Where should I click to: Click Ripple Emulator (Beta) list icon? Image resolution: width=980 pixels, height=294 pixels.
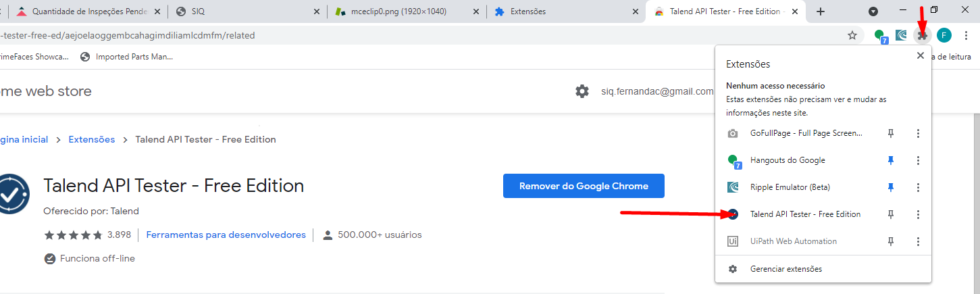733,187
